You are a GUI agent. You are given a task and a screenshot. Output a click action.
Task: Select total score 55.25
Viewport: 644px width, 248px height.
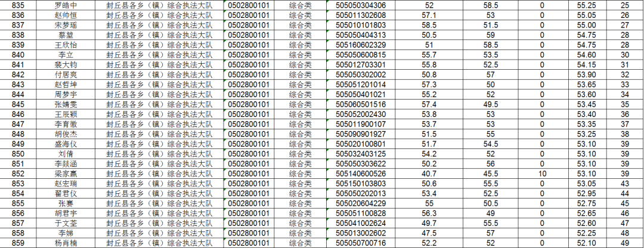(x=587, y=5)
